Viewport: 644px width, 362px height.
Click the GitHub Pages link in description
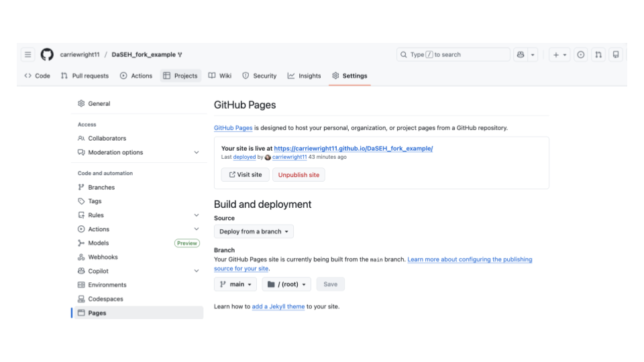click(x=233, y=128)
